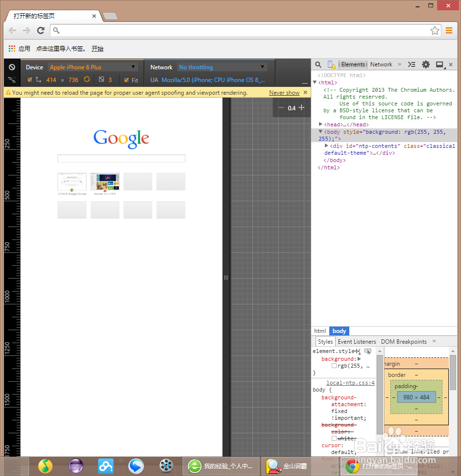
Task: Open the 开始 bookmark link
Action: [x=98, y=48]
